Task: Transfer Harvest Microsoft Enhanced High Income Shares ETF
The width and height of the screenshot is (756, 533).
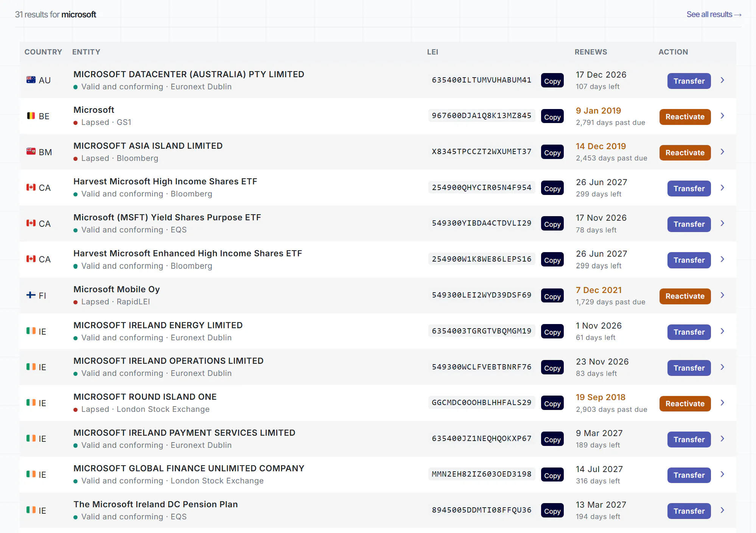Action: point(689,260)
